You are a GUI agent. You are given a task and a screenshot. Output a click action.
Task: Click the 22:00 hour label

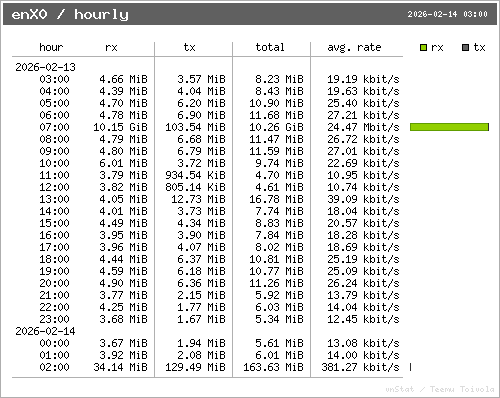(x=54, y=307)
